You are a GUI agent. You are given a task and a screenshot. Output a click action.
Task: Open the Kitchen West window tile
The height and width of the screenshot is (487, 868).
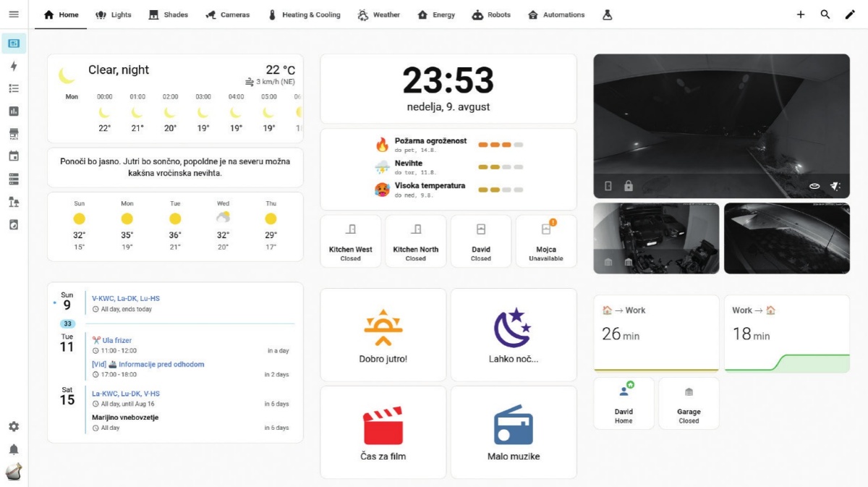(x=351, y=241)
